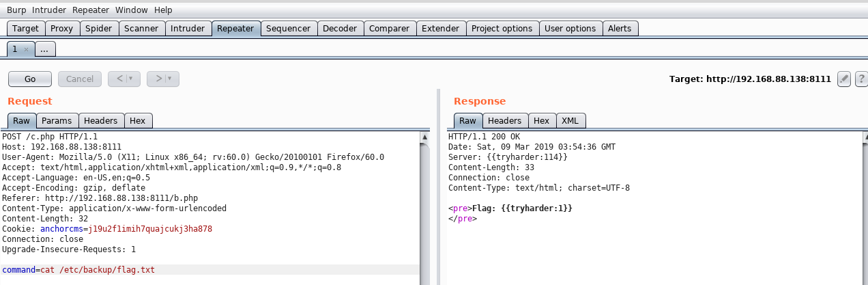Select the request Params tab
868x285 pixels.
[57, 121]
